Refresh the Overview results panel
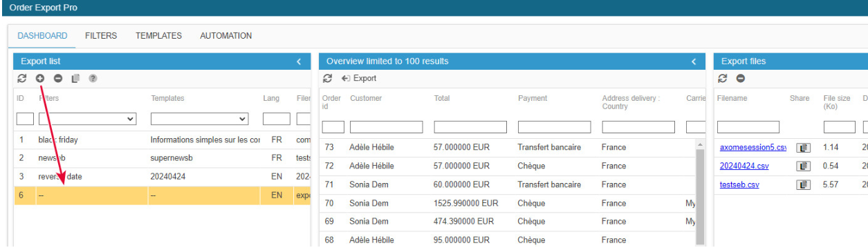The width and height of the screenshot is (868, 250). point(328,79)
